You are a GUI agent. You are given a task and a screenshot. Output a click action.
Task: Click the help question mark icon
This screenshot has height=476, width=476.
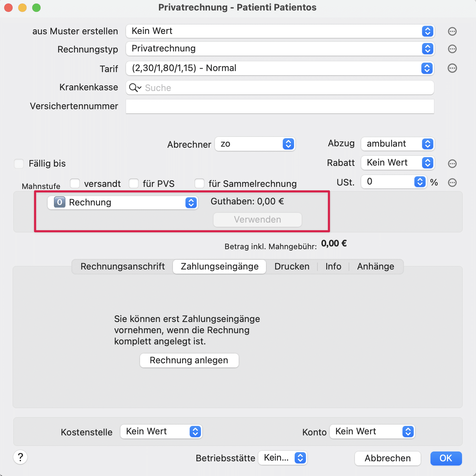tap(20, 457)
